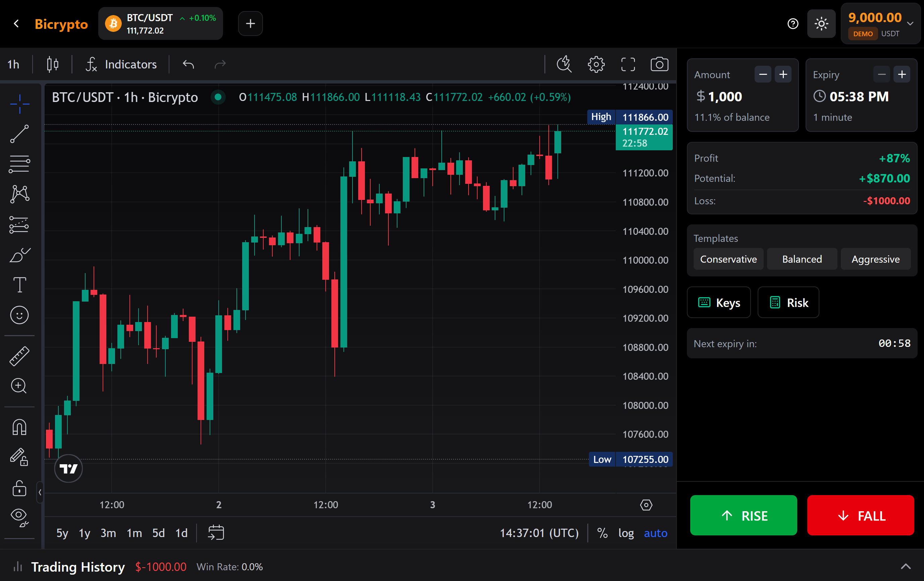This screenshot has width=924, height=581.
Task: Collapse the Trading History panel
Action: click(906, 567)
